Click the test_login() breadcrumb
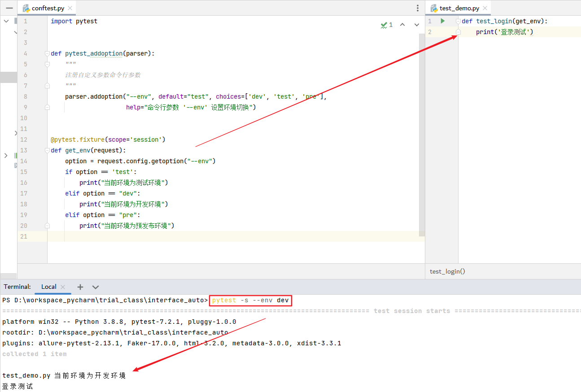Image resolution: width=581 pixels, height=392 pixels. click(447, 271)
